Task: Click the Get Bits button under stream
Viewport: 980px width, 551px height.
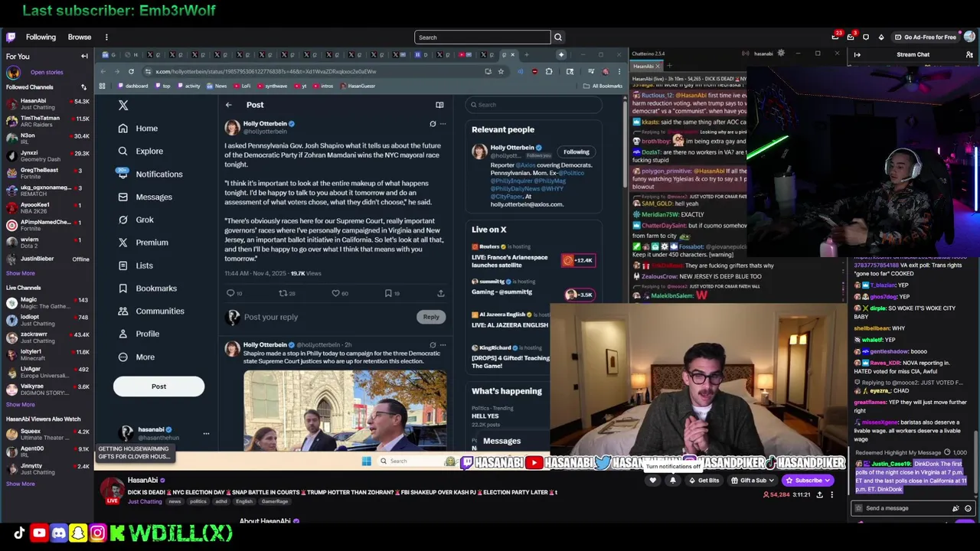Action: (703, 481)
